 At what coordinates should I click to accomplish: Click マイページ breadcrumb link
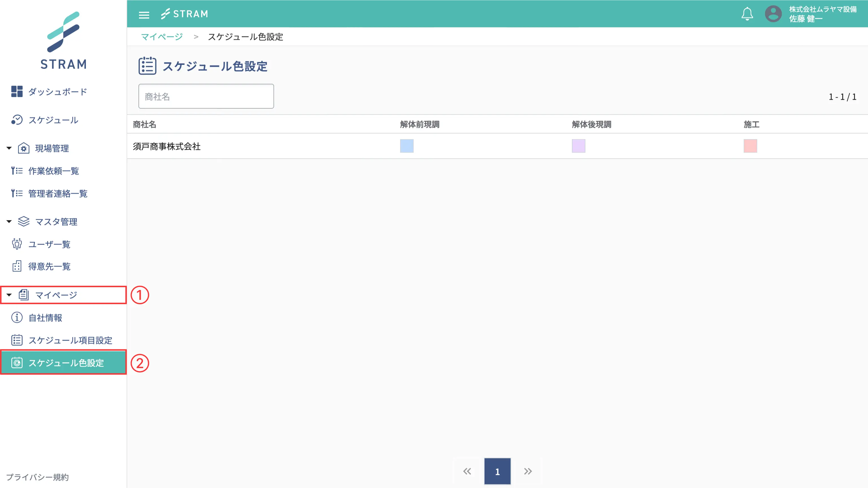tap(162, 37)
